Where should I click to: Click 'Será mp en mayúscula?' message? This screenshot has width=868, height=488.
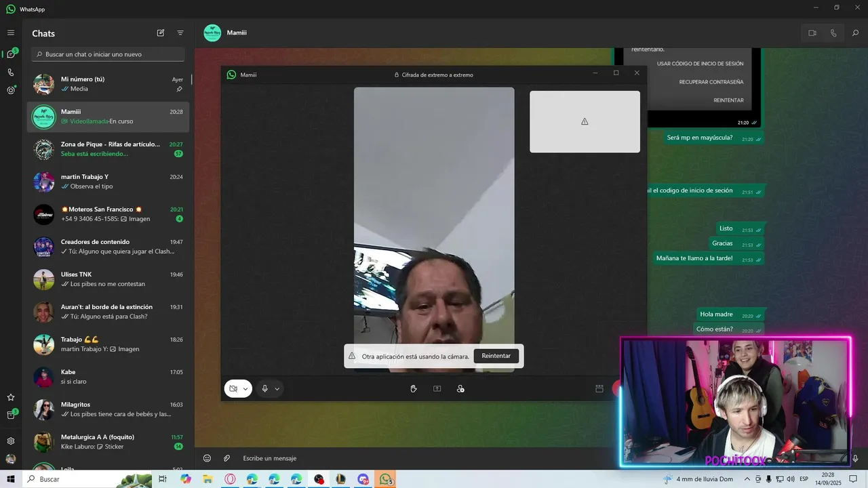pyautogui.click(x=714, y=138)
